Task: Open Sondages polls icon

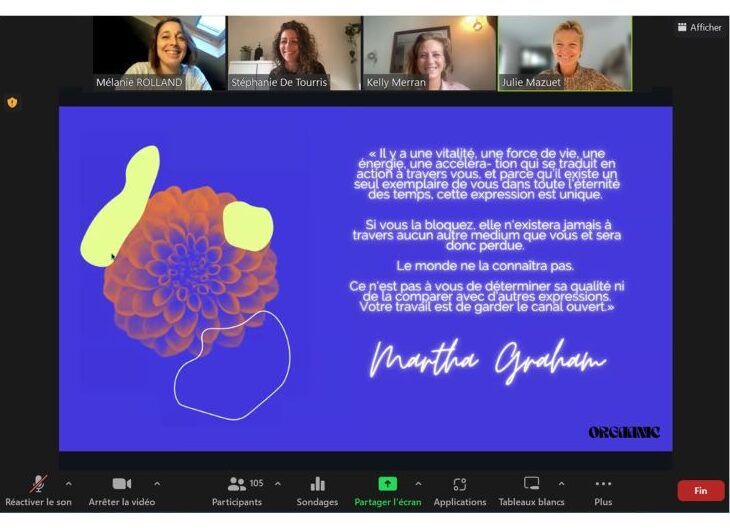Action: pos(318,484)
